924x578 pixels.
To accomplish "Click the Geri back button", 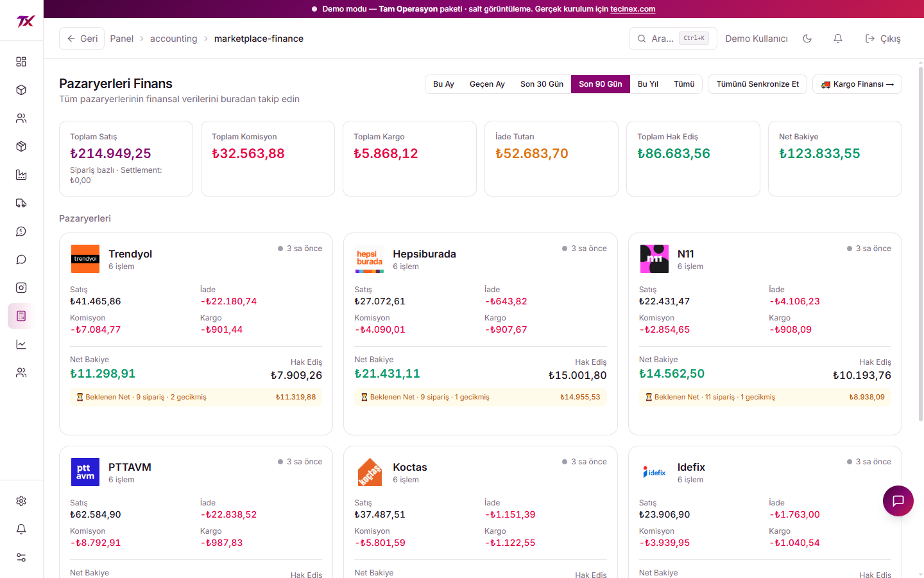I will pos(81,39).
